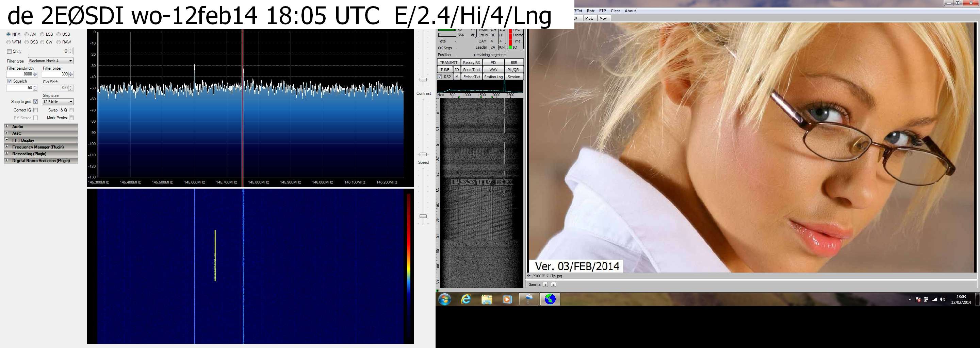Click the ID button
This screenshot has width=980, height=348.
457,70
